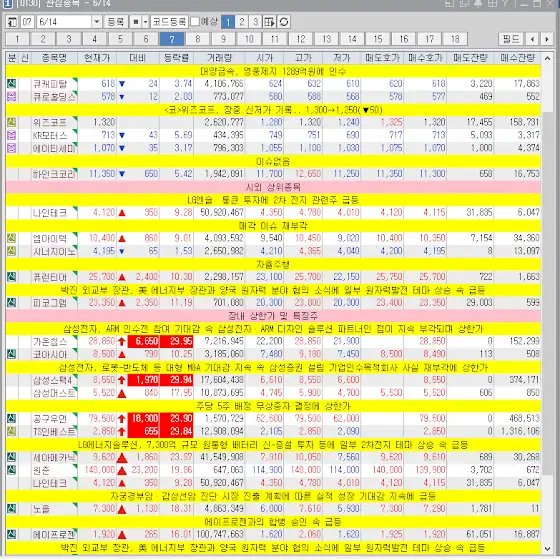Click the 필드 button
560x560 pixels.
click(511, 39)
